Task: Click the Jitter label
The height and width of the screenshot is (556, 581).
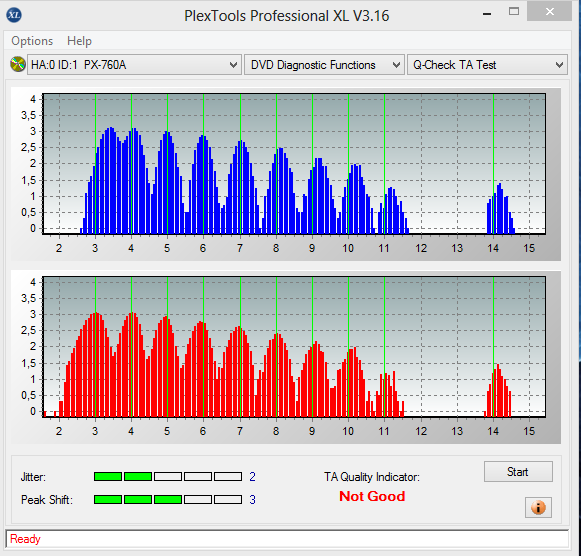Action: coord(33,477)
